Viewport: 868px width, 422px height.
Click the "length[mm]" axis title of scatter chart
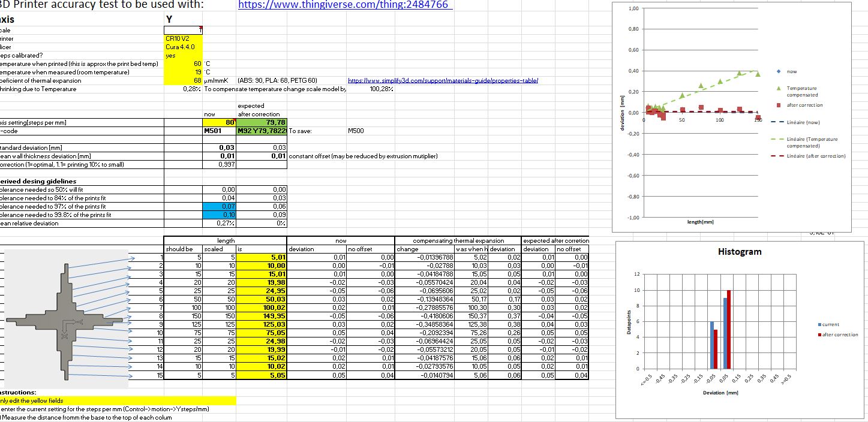click(x=700, y=222)
